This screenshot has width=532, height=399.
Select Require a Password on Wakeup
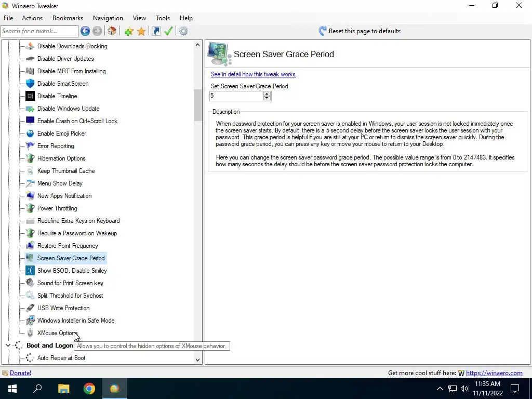click(x=77, y=233)
